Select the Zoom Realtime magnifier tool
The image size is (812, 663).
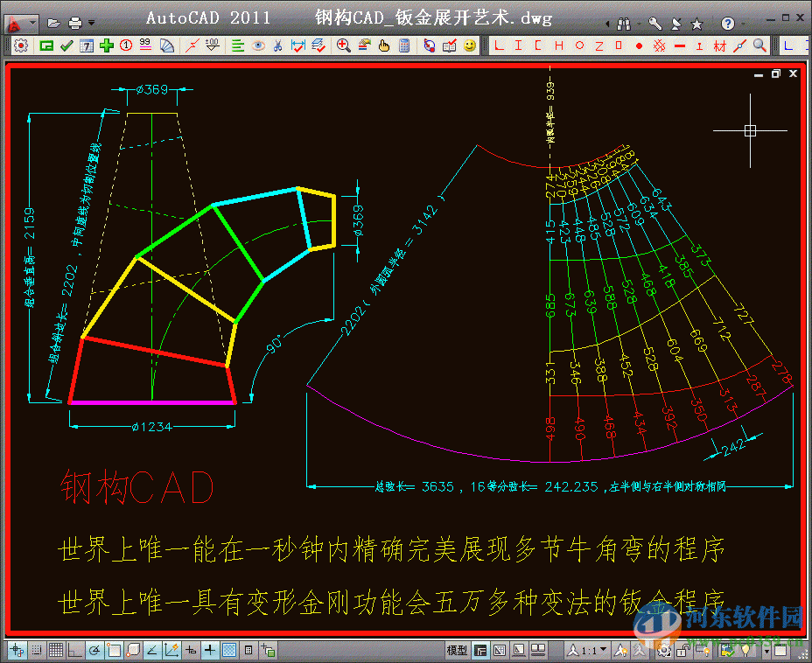click(345, 45)
